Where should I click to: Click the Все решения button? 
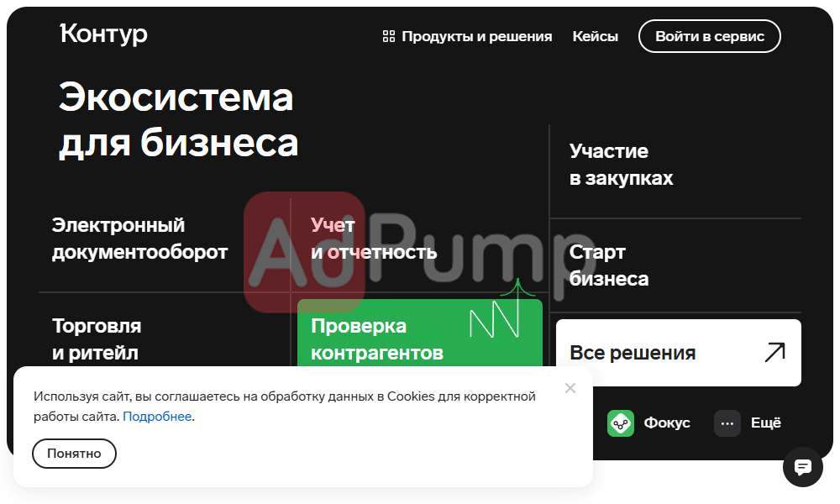[x=679, y=353]
